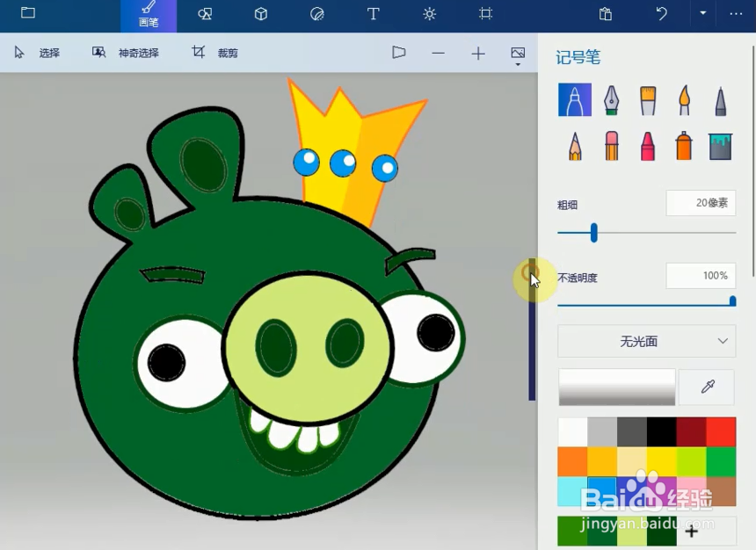Viewport: 756px width, 550px height.
Task: Choose the yellow color swatch
Action: point(661,462)
